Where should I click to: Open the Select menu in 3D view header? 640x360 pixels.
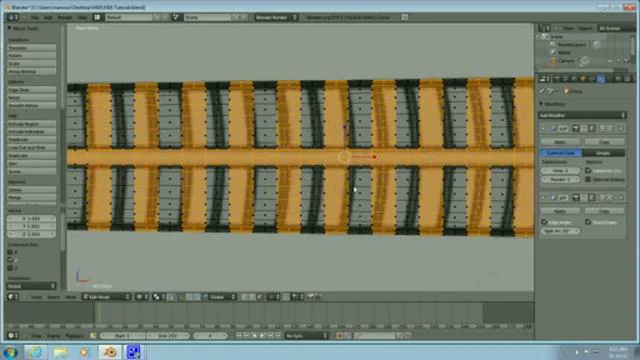pos(53,297)
